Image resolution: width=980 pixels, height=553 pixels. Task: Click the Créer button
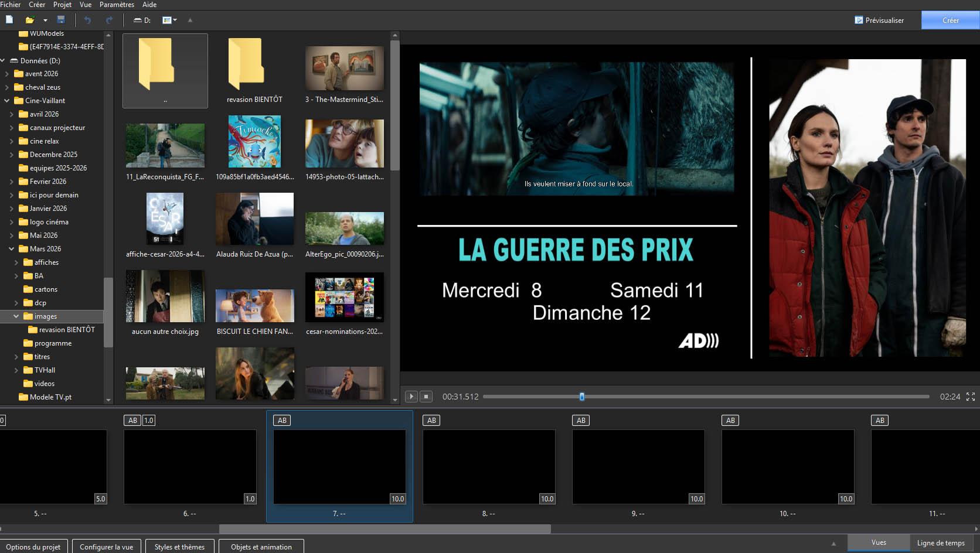click(x=950, y=20)
